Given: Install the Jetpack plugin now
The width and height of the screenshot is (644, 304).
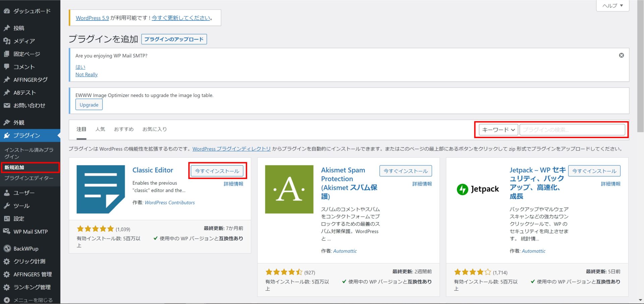Looking at the screenshot, I should pyautogui.click(x=594, y=171).
